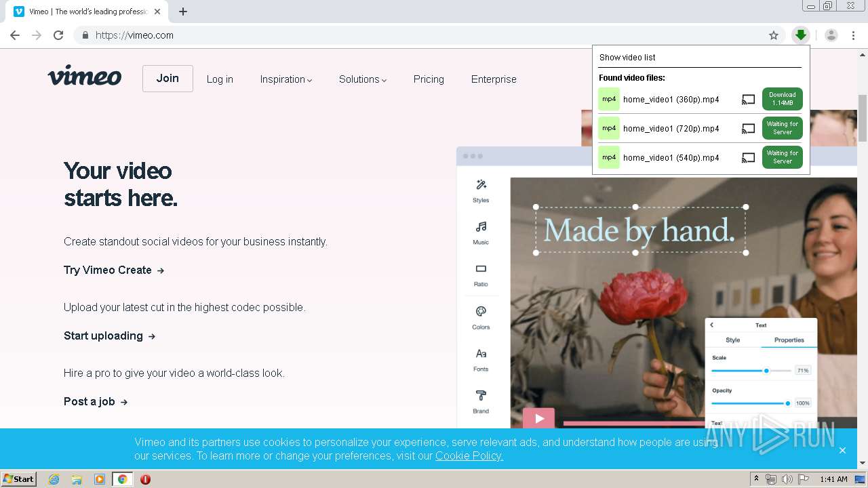
Task: Close the Vimeo browser tab
Action: (157, 12)
